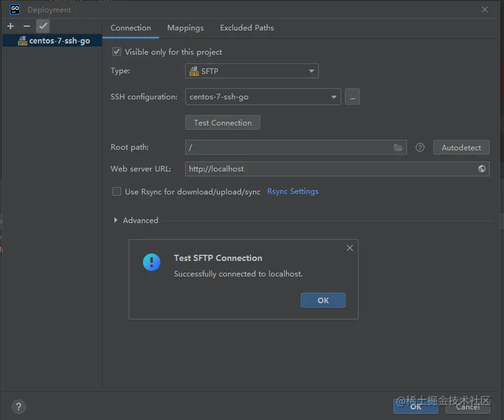Open the Type SFTP dropdown
504x420 pixels.
[x=252, y=71]
